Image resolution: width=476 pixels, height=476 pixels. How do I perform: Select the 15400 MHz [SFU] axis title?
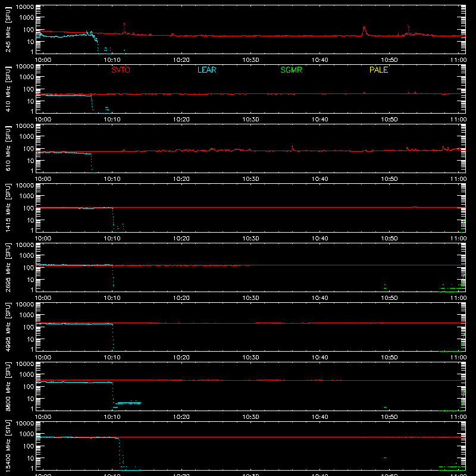click(8, 446)
